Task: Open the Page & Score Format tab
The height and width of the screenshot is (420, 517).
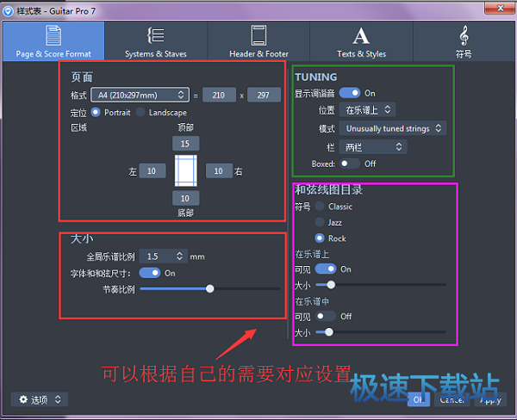Action: click(x=53, y=41)
